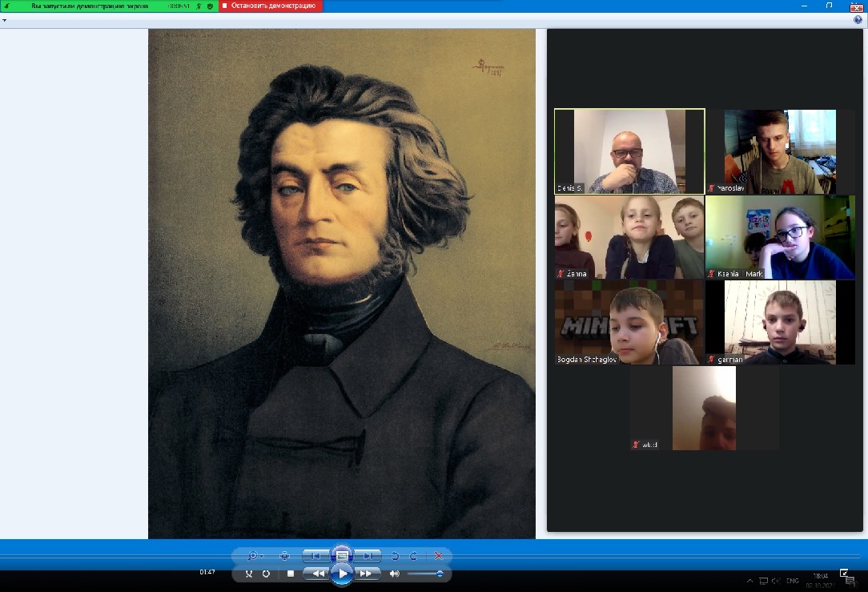This screenshot has height=592, width=868.
Task: Click the round slideshow button in the center
Action: 342,555
